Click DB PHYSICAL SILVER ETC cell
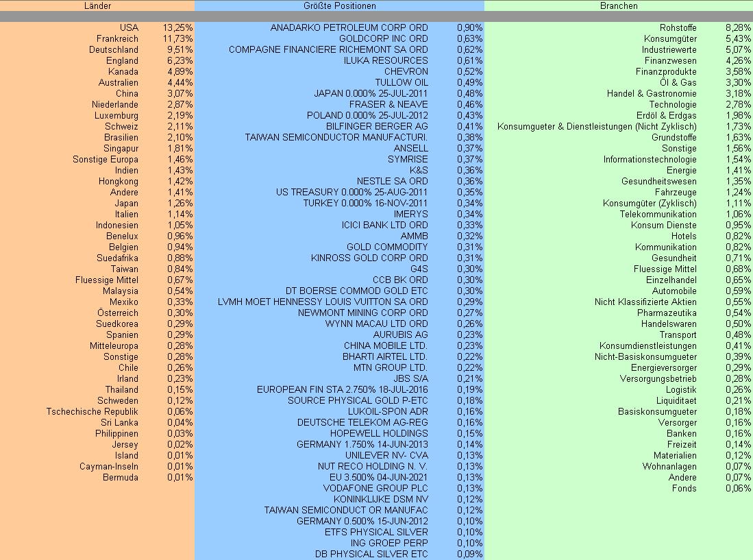The width and height of the screenshot is (753, 560). click(371, 555)
